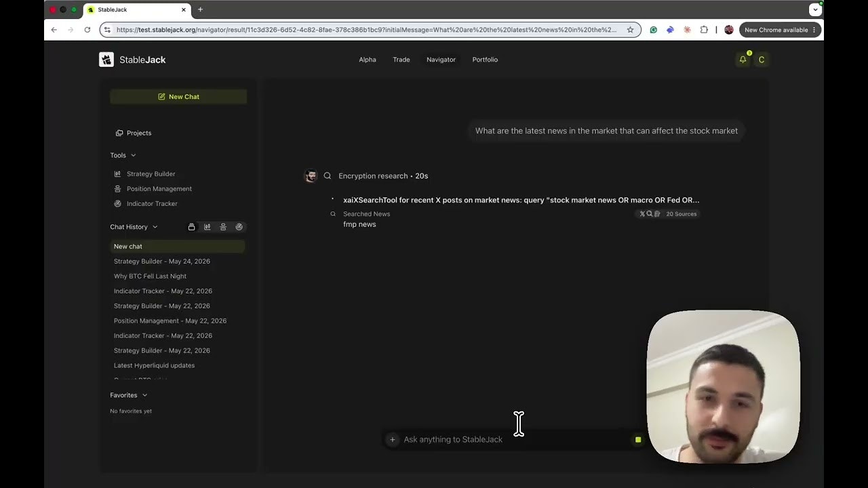Reload the page
Viewport: 868px width, 488px height.
click(87, 30)
